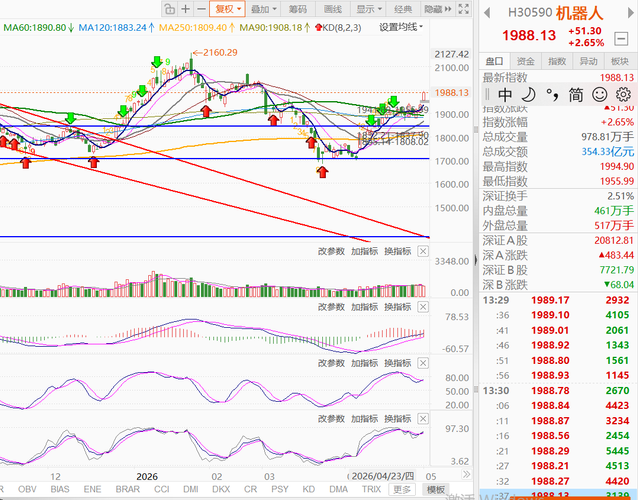Viewport: 638px width, 500px height.
Task: Open the 复权 dropdown
Action: [x=227, y=9]
